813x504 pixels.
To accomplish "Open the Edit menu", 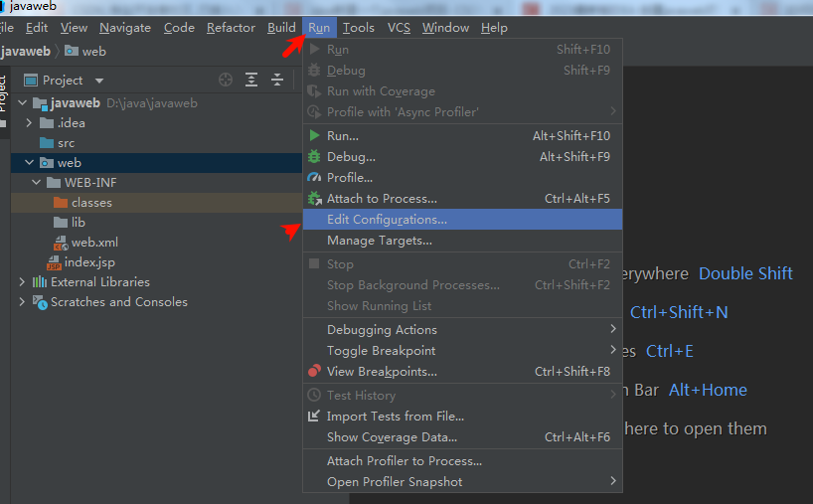I will [x=37, y=28].
